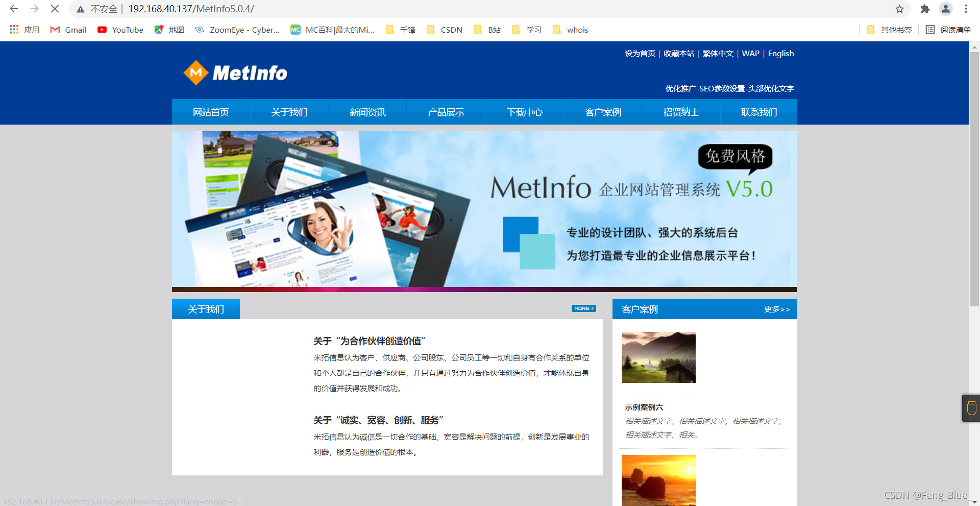Viewport: 980px width, 506px height.
Task: Open the CSDN bookmark folder
Action: click(x=444, y=30)
